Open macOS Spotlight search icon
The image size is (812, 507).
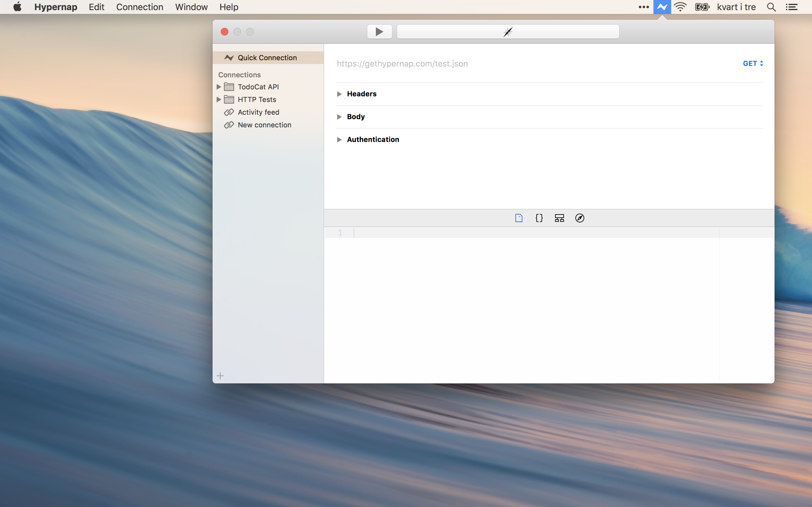(x=771, y=7)
